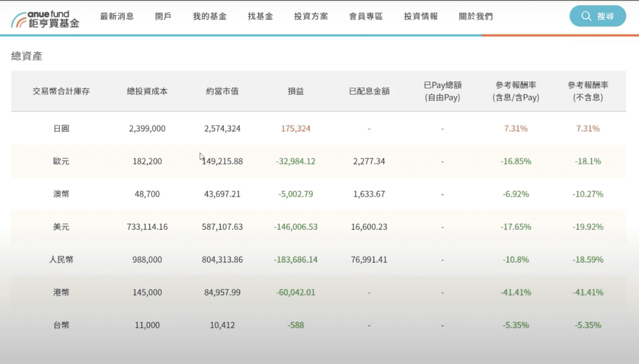Click the 參考報酬率 (含息/含Pay) column header

tap(515, 91)
